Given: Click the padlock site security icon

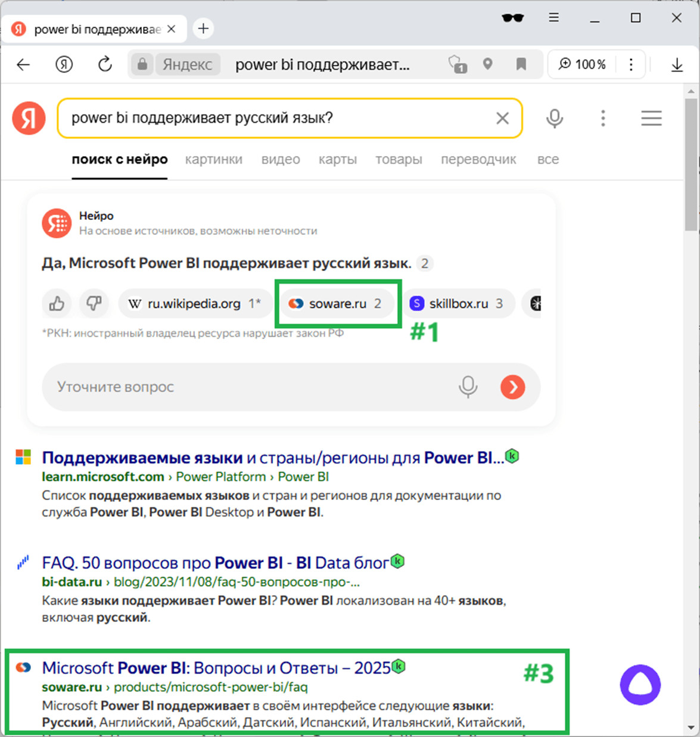Looking at the screenshot, I should pos(142,64).
